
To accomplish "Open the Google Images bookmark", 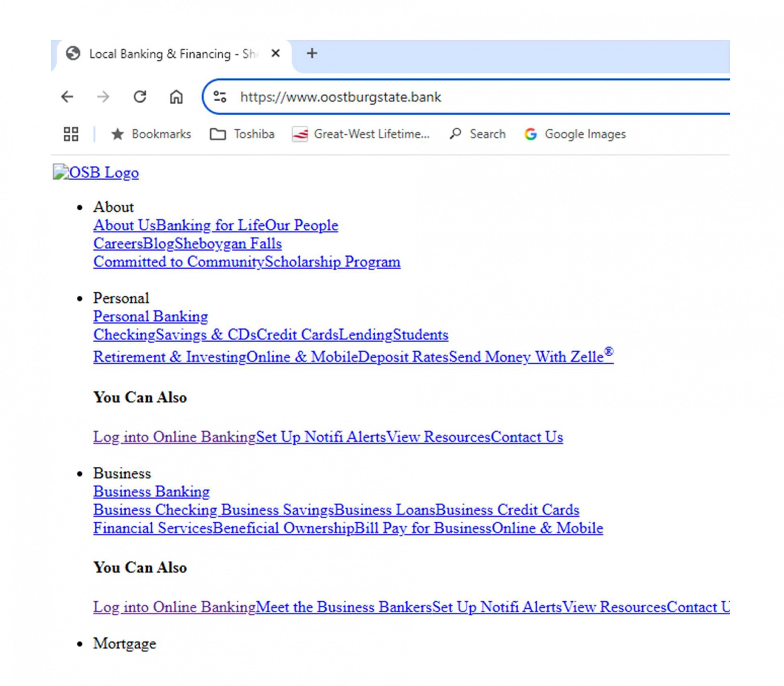I will point(575,134).
